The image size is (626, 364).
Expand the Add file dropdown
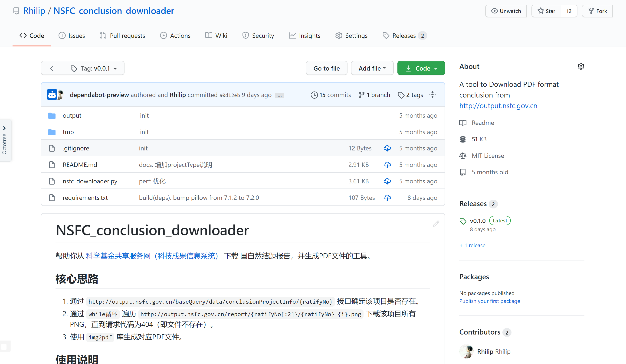pos(372,68)
